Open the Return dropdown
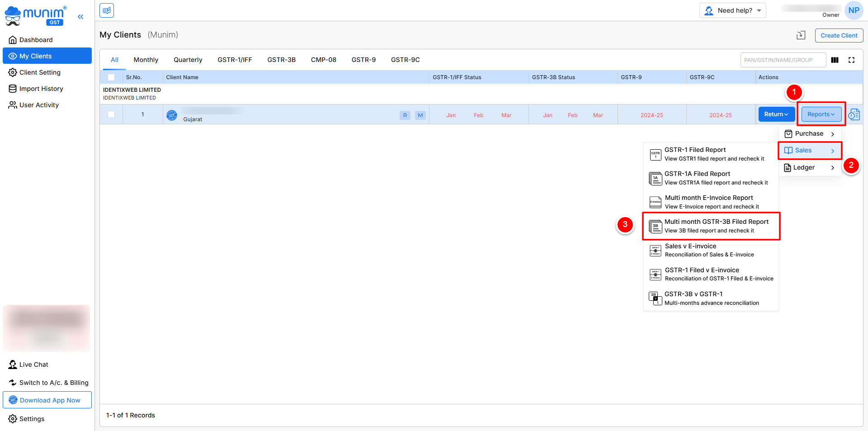This screenshot has width=868, height=431. click(776, 114)
